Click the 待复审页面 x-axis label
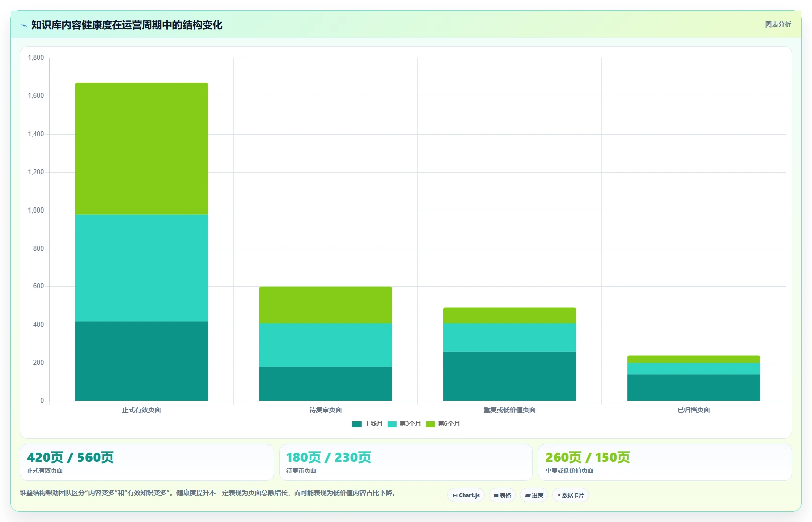 pos(325,410)
